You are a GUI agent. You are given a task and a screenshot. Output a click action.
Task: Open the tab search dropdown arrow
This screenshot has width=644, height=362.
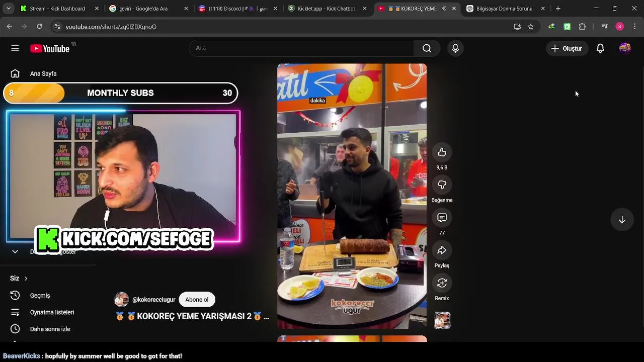9,9
